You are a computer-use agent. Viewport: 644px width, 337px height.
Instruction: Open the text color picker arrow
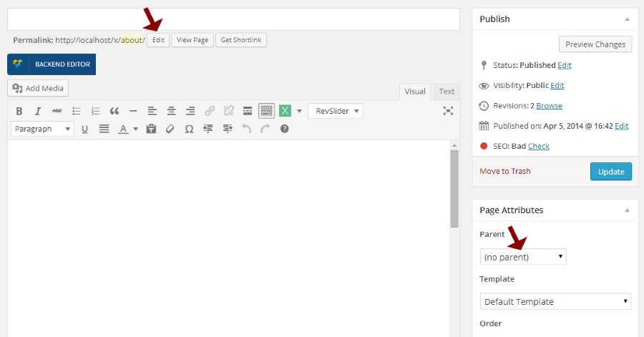tap(135, 129)
